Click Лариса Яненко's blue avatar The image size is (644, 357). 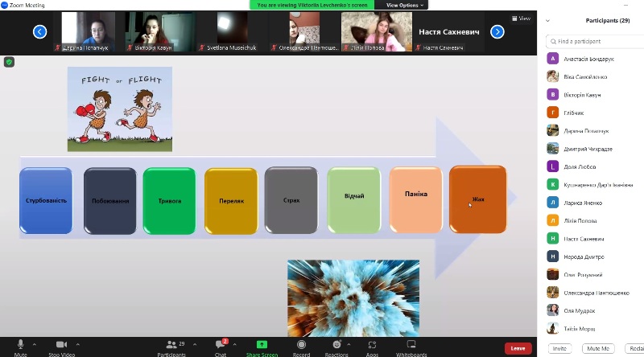coord(553,203)
